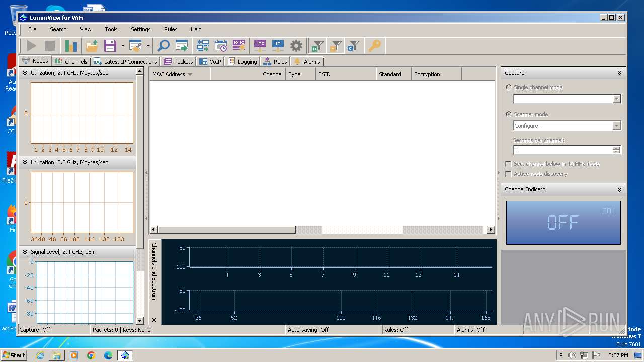This screenshot has width=644, height=362.
Task: Toggle the management packets filter funnel
Action: [x=335, y=46]
